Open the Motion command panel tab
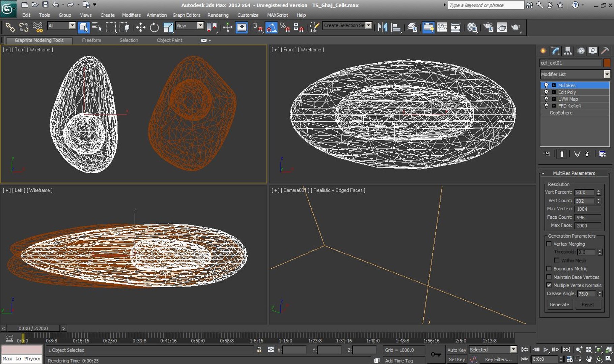The image size is (614, 364). click(x=581, y=51)
